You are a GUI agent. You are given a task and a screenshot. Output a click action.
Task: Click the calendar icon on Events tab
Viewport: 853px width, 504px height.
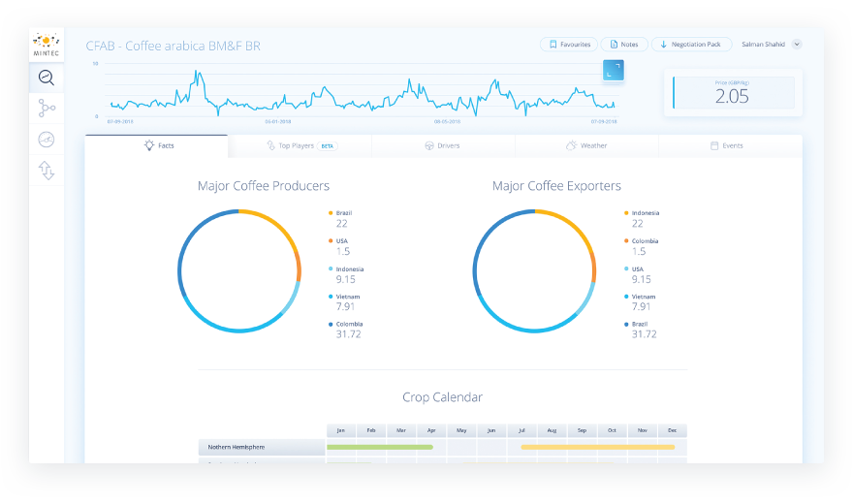pos(714,145)
